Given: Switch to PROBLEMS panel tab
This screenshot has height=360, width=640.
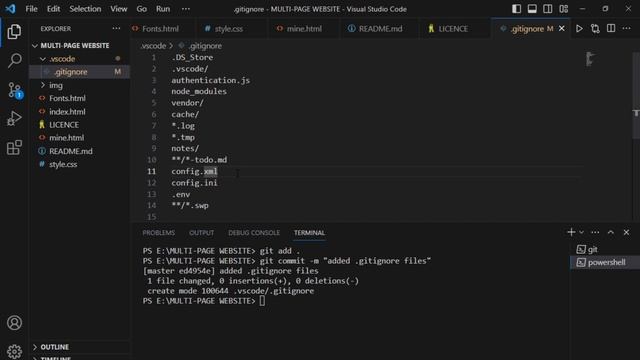Looking at the screenshot, I should (x=158, y=233).
